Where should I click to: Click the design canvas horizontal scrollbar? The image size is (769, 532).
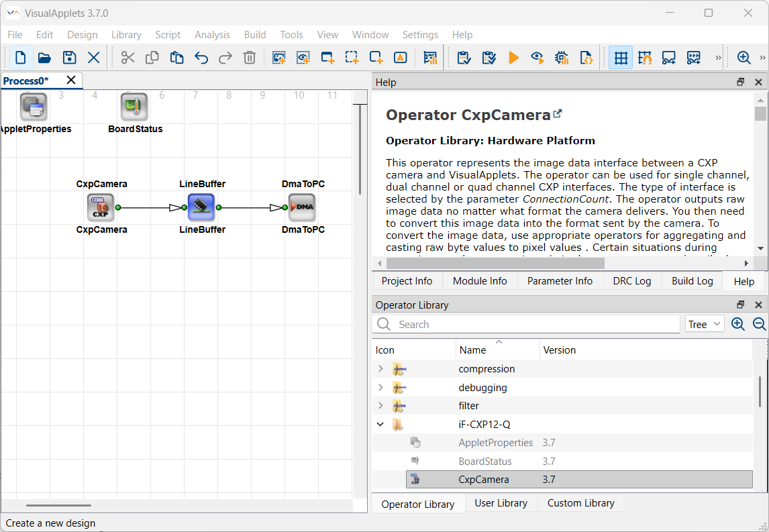click(59, 505)
